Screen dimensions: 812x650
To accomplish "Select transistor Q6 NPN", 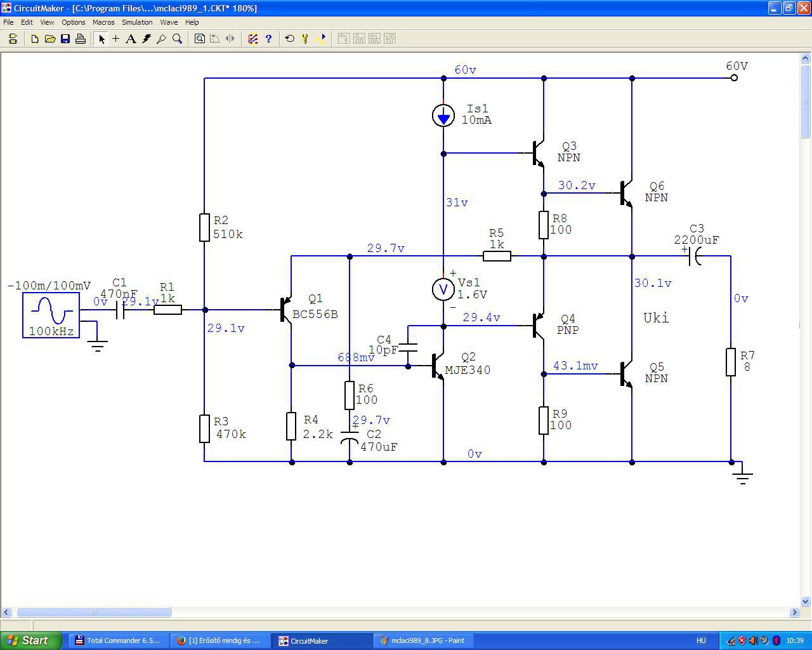I will click(626, 193).
